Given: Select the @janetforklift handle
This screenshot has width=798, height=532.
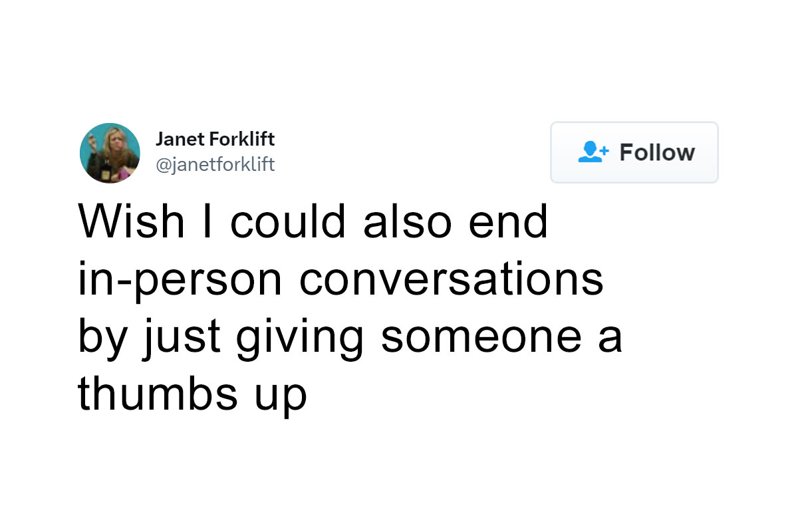Looking at the screenshot, I should tap(215, 164).
